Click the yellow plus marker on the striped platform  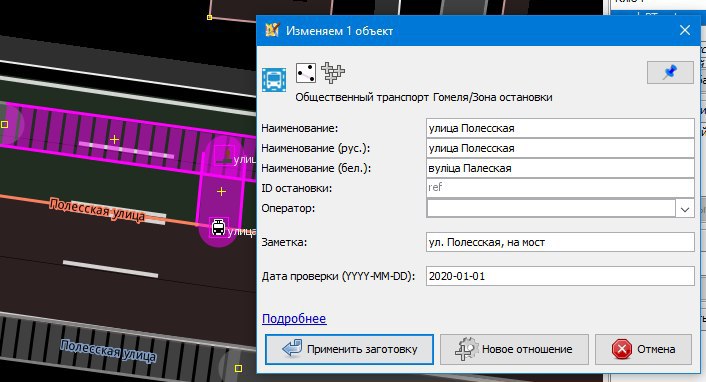(114, 140)
